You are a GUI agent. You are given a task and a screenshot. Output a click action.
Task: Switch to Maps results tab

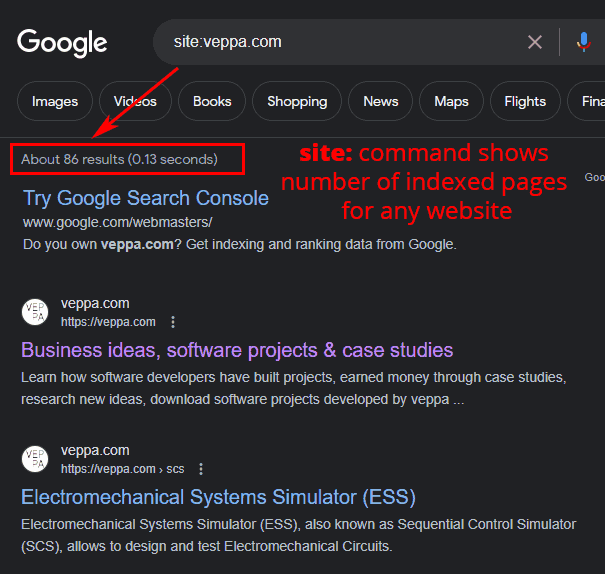(x=451, y=101)
